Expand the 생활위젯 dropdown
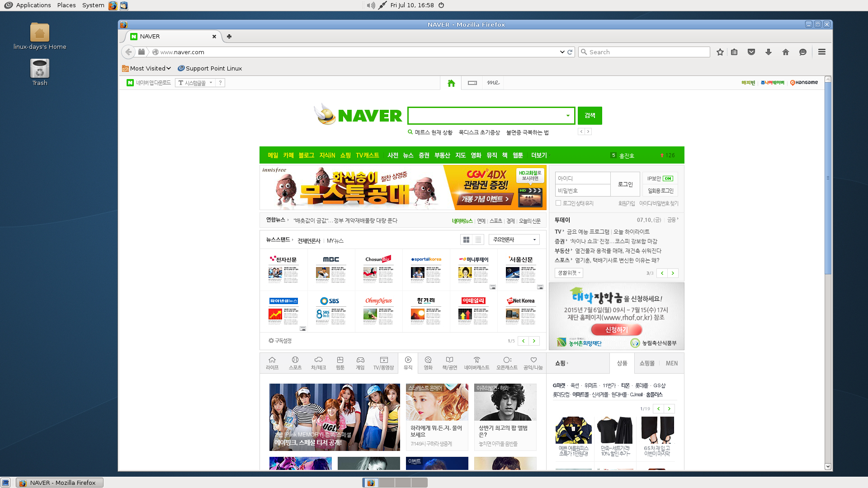This screenshot has width=868, height=488. click(x=569, y=273)
